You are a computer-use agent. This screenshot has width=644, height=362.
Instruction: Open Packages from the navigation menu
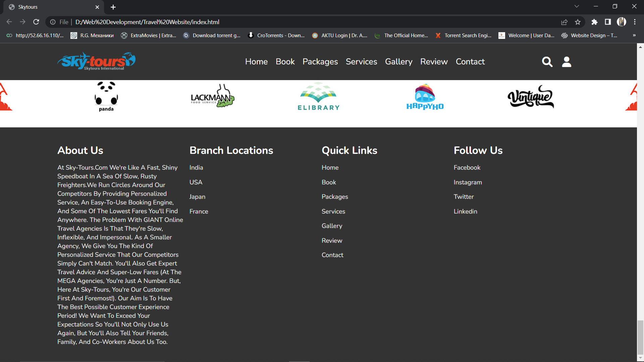(x=320, y=62)
